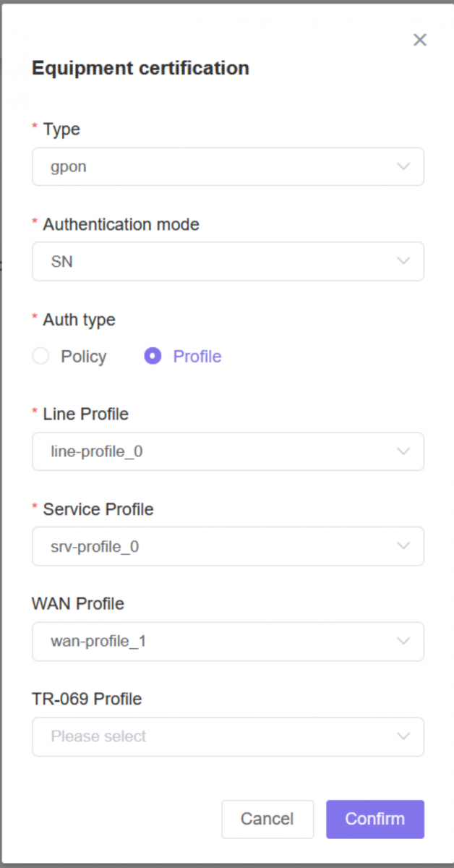This screenshot has width=454, height=868.
Task: Open the Authentication mode dropdown showing SN
Action: [228, 261]
